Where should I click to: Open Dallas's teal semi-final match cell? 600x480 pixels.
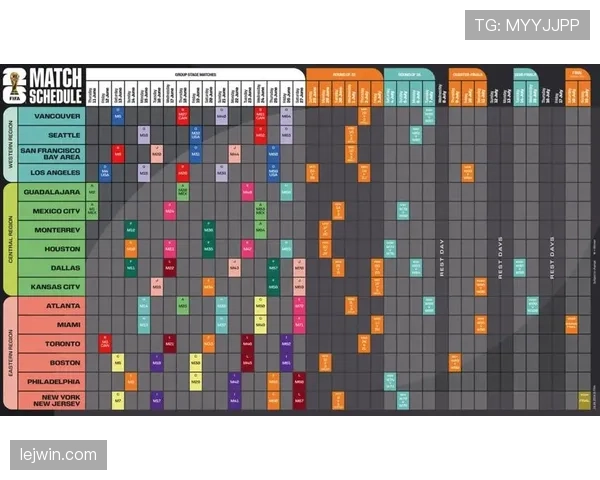(519, 268)
